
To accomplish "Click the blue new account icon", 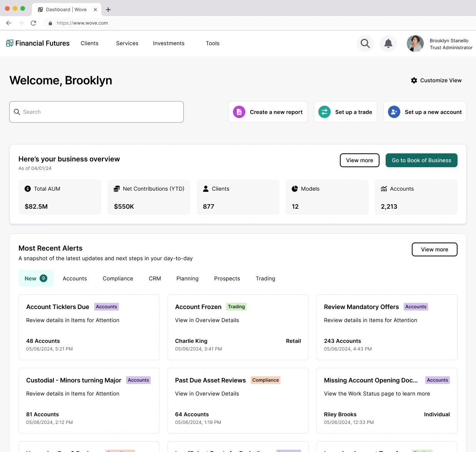I will [x=394, y=112].
